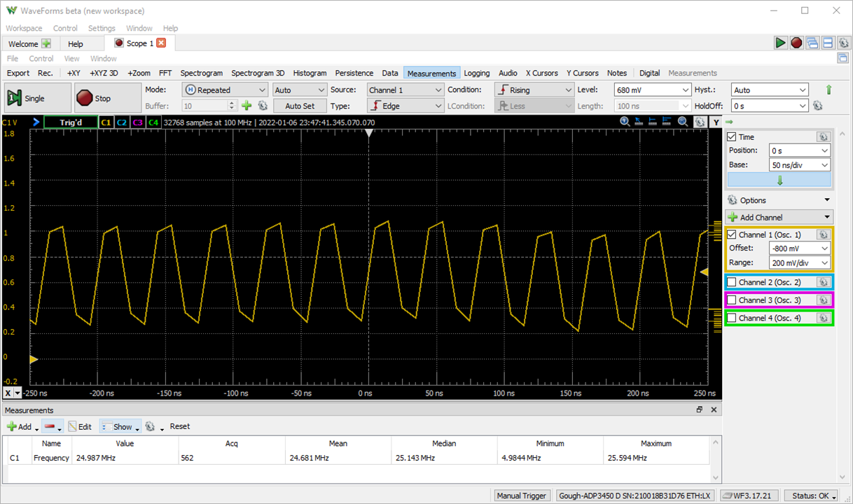Screen dimensions: 853x504
Task: Click the red minus remove measurement icon
Action: 50,426
